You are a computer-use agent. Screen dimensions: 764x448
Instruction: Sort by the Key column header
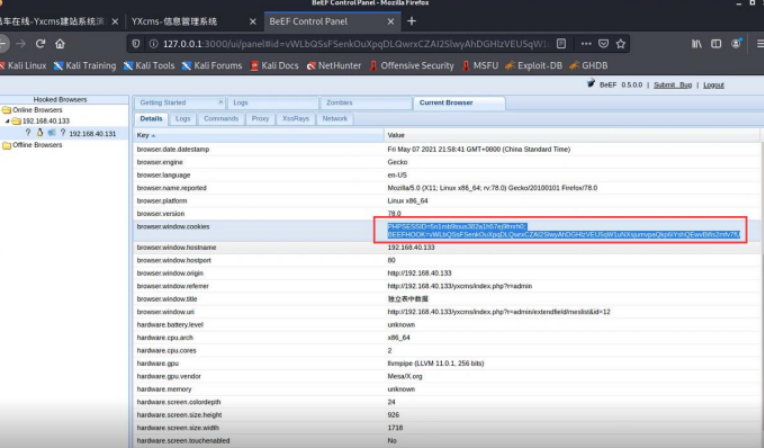coord(259,135)
